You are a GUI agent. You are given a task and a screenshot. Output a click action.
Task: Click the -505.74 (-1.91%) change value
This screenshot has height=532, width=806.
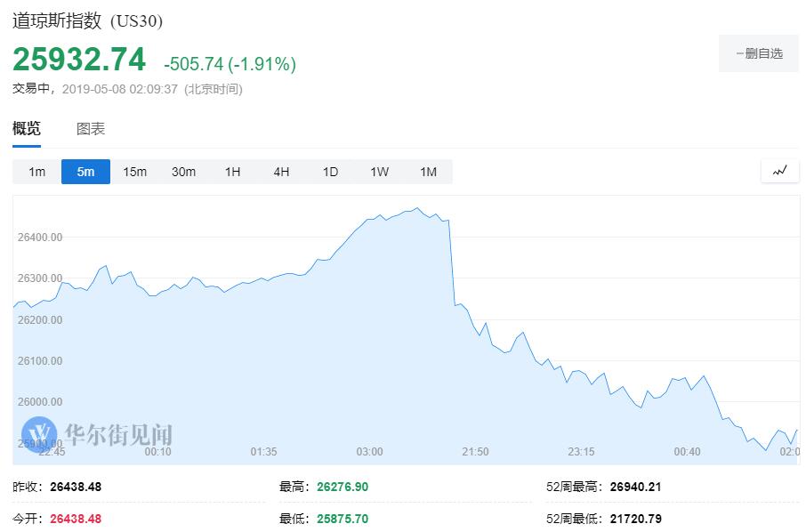point(230,64)
